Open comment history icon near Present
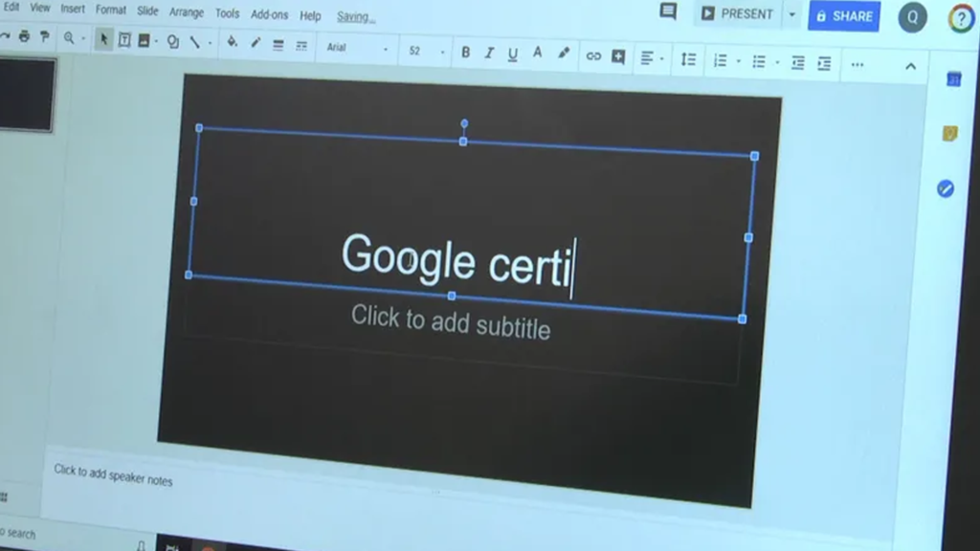The width and height of the screenshot is (980, 551). (x=667, y=11)
